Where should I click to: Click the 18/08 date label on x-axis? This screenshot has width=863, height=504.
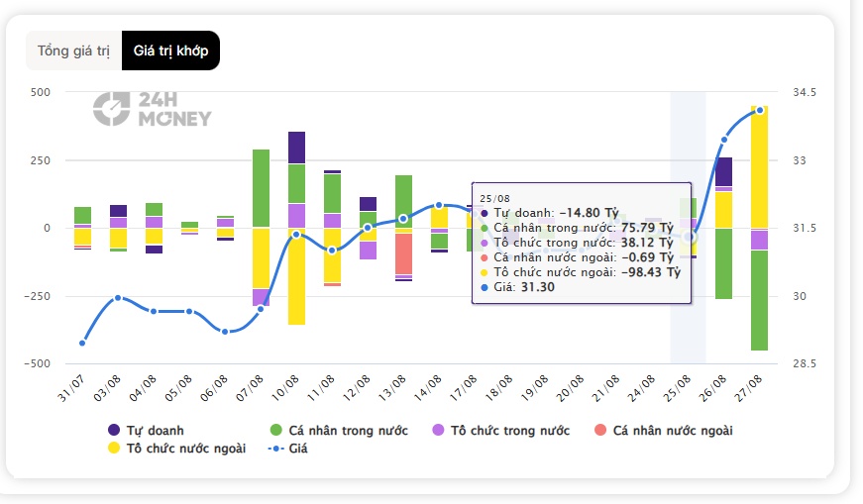498,388
